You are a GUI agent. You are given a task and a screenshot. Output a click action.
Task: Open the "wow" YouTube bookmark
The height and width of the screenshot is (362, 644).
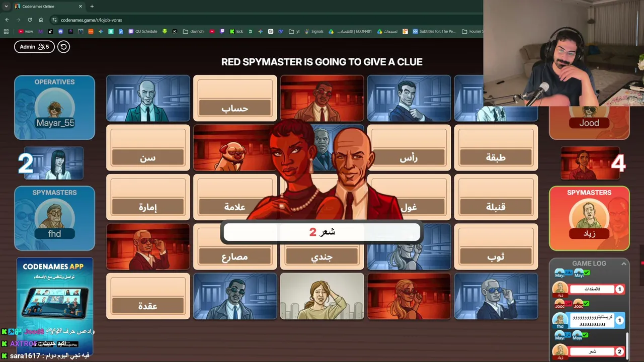[25, 31]
